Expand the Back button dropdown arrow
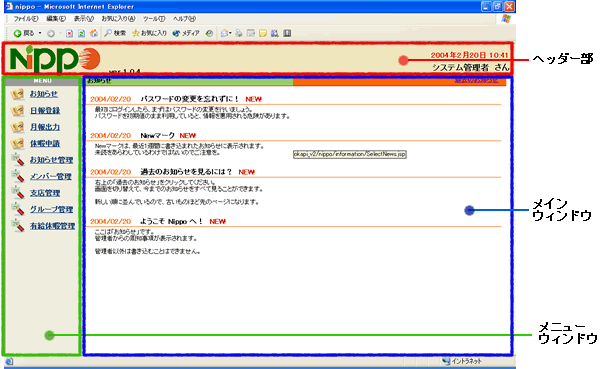 [40, 33]
